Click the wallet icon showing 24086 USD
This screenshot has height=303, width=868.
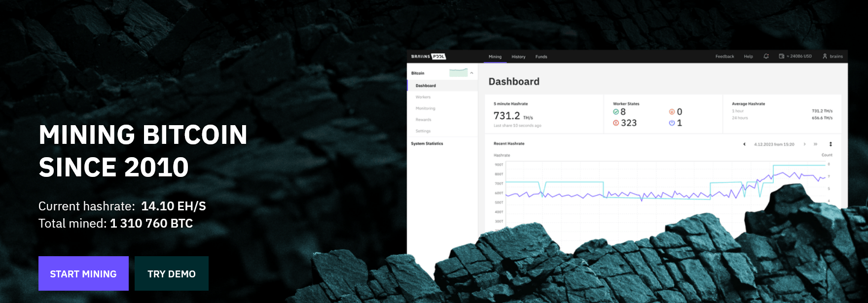pyautogui.click(x=782, y=56)
